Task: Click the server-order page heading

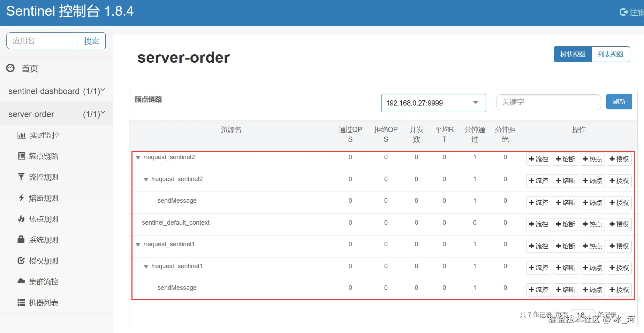Action: point(184,57)
